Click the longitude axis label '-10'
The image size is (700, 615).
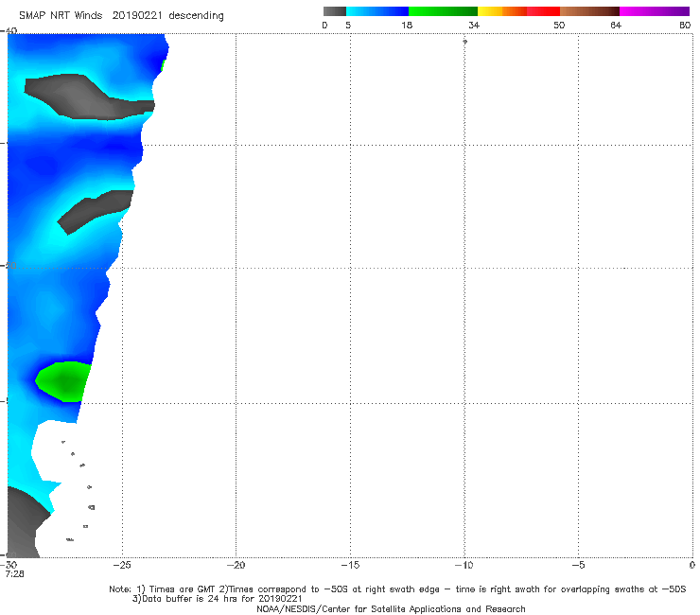click(x=464, y=565)
